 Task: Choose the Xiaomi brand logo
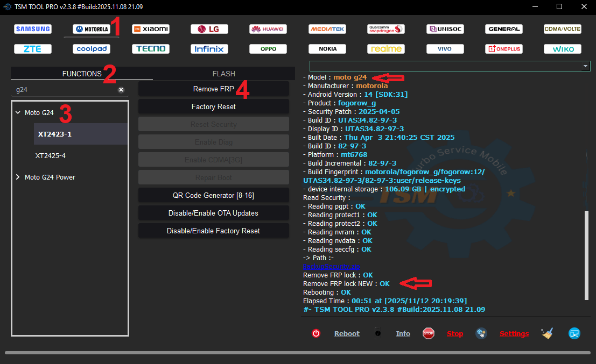click(151, 29)
